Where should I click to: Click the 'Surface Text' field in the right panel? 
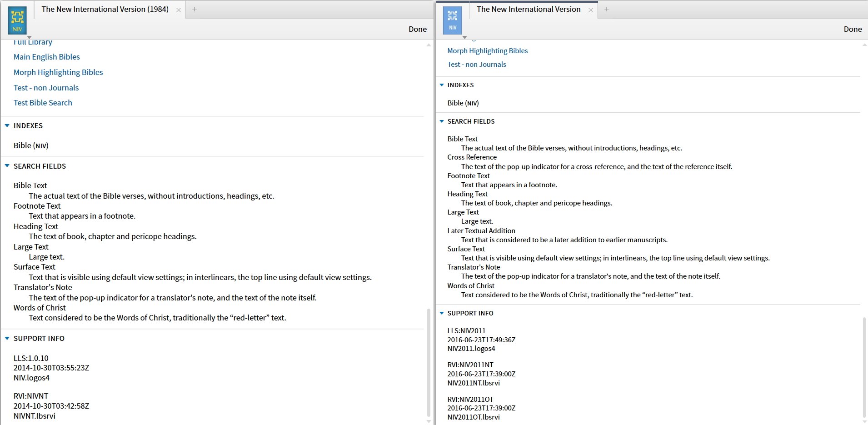[466, 249]
